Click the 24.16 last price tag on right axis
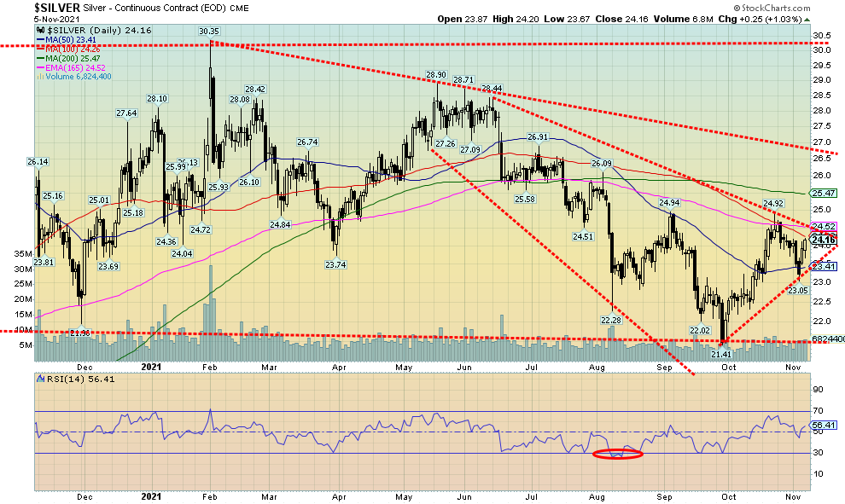The width and height of the screenshot is (845, 504). [x=822, y=240]
